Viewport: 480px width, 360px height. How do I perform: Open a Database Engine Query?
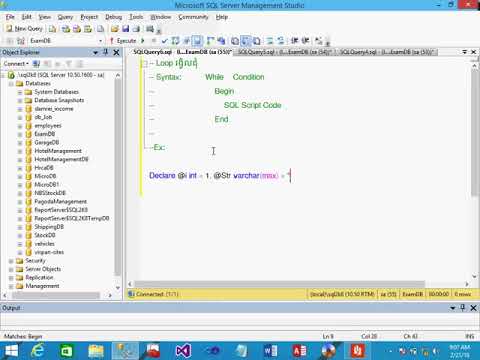53,29
